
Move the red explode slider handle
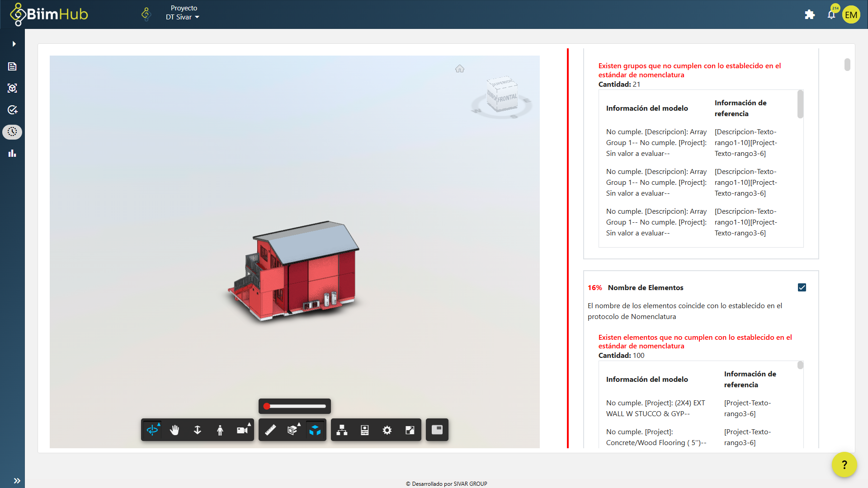(267, 406)
